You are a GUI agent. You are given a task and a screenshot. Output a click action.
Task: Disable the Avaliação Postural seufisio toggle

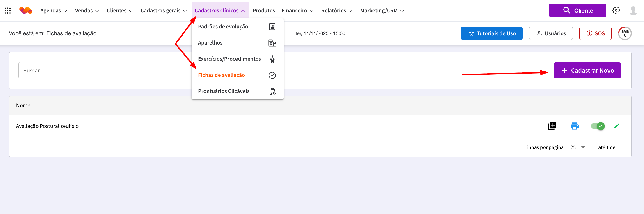598,126
